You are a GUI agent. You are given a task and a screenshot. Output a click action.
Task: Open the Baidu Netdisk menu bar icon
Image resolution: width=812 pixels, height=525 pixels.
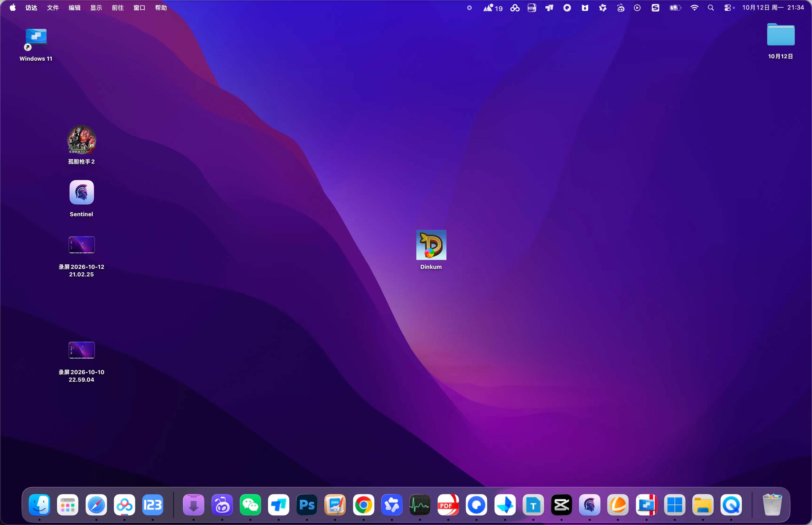[515, 7]
